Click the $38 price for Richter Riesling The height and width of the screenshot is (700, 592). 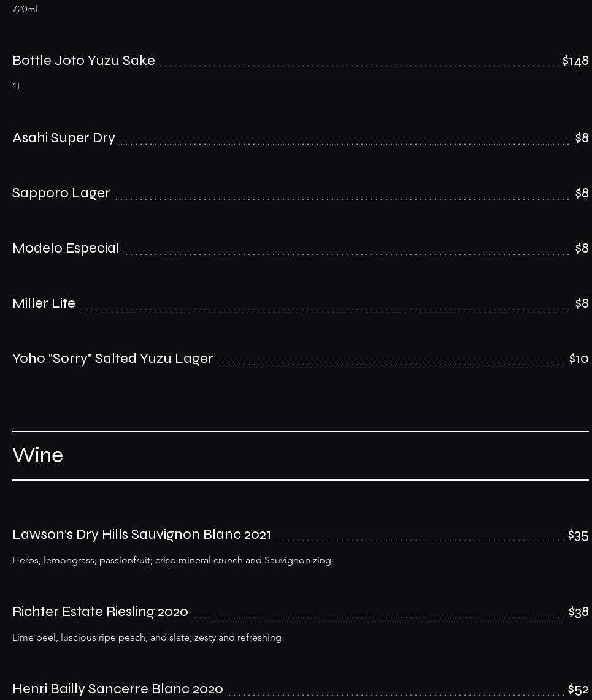click(578, 612)
